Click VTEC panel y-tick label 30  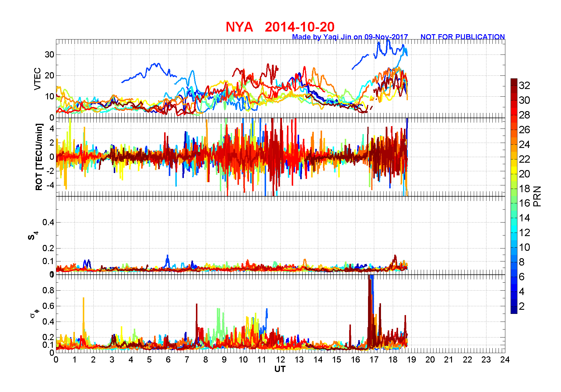click(x=49, y=55)
